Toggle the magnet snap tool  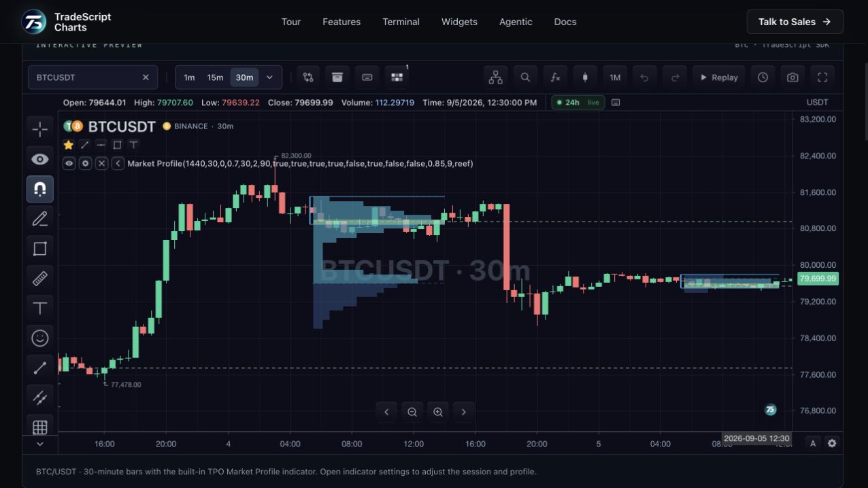40,189
